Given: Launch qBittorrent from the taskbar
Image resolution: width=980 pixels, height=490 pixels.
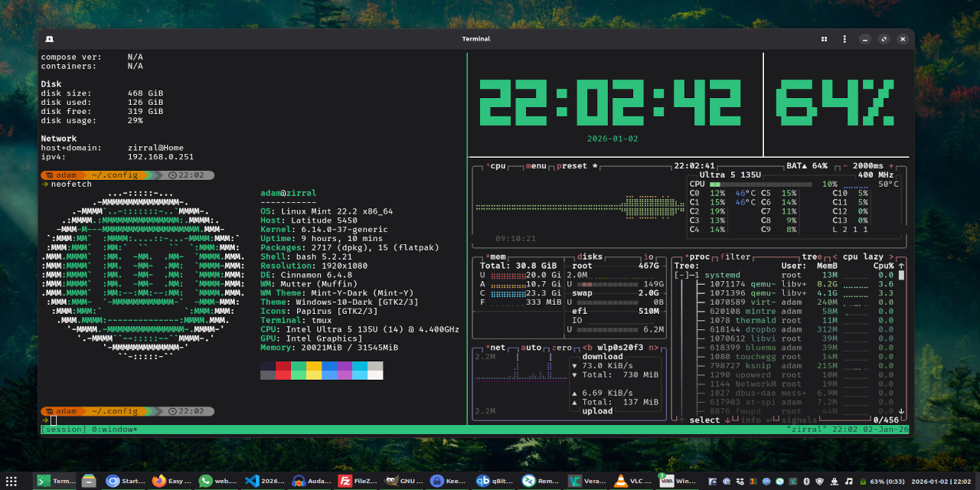Looking at the screenshot, I should click(484, 481).
